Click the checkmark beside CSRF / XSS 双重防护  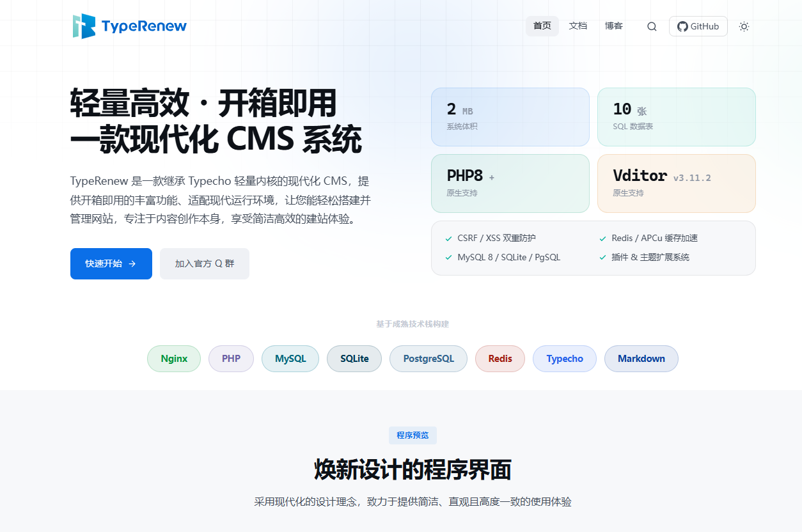point(448,239)
